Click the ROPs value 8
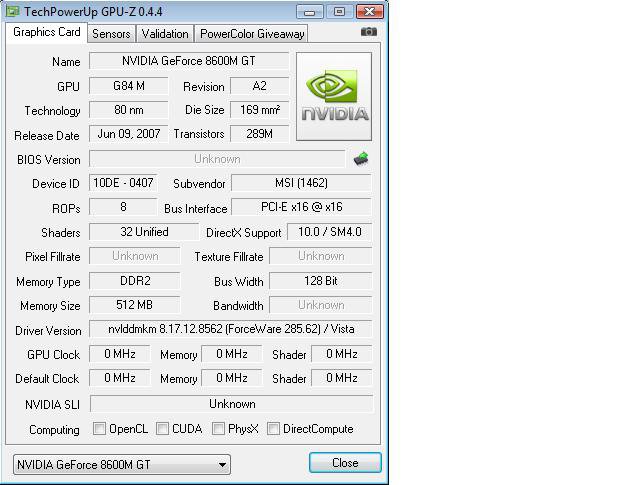The image size is (640, 485). (x=123, y=207)
